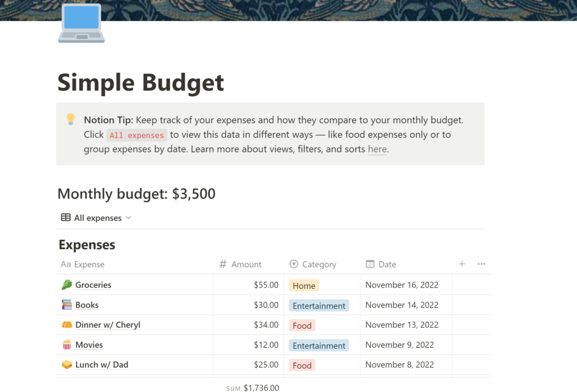This screenshot has height=392, width=577.
Task: Click the Movies popcorn icon
Action: pyautogui.click(x=67, y=345)
